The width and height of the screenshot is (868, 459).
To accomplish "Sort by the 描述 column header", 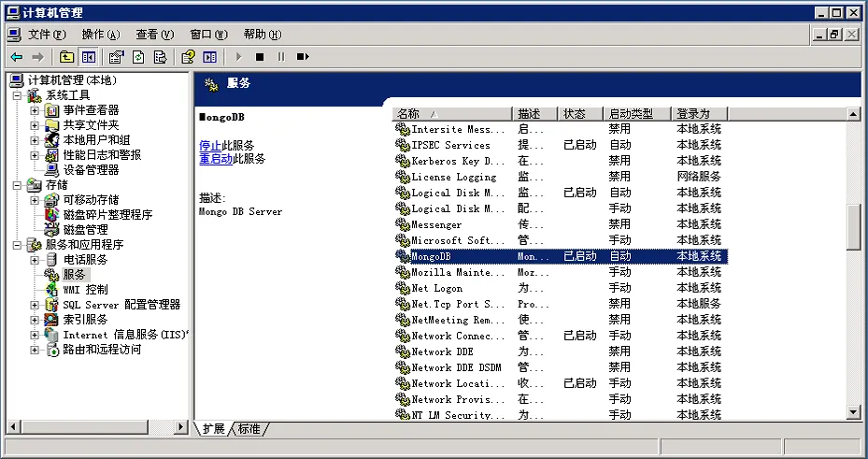I will [534, 114].
